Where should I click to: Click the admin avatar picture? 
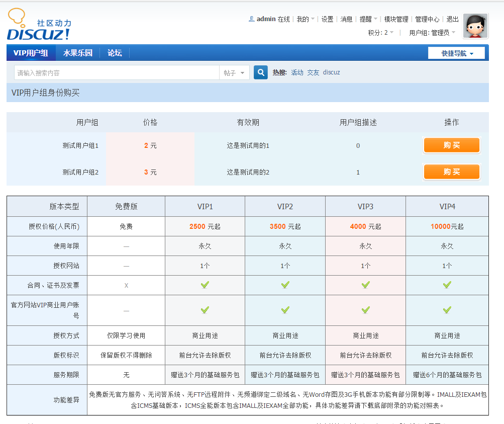[474, 26]
